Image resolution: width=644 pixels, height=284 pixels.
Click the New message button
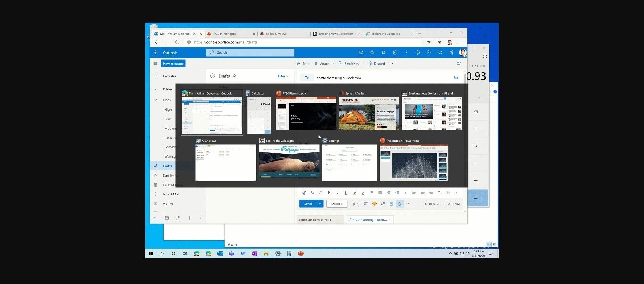tap(173, 64)
